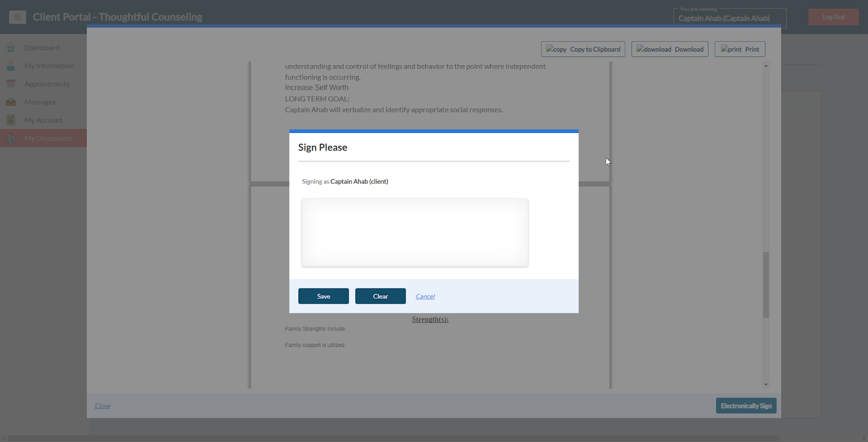Click the 'Sign Please' dialog title
The height and width of the screenshot is (442, 868).
click(x=323, y=148)
